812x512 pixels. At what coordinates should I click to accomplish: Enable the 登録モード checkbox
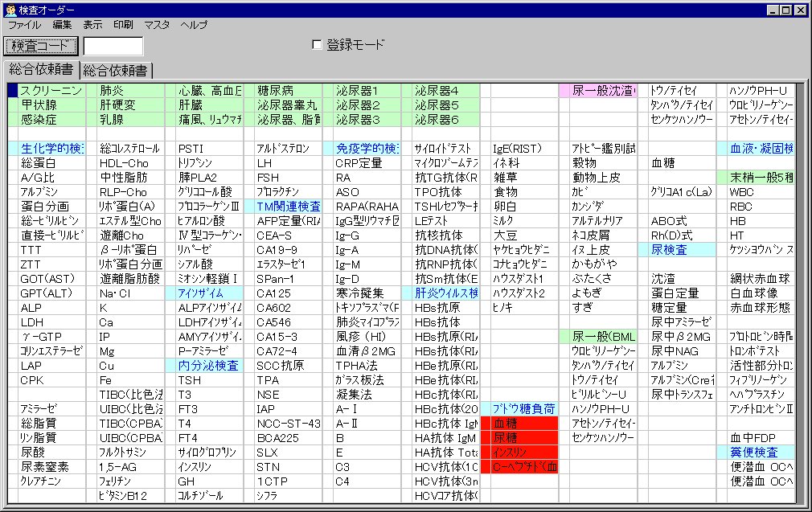coord(317,45)
